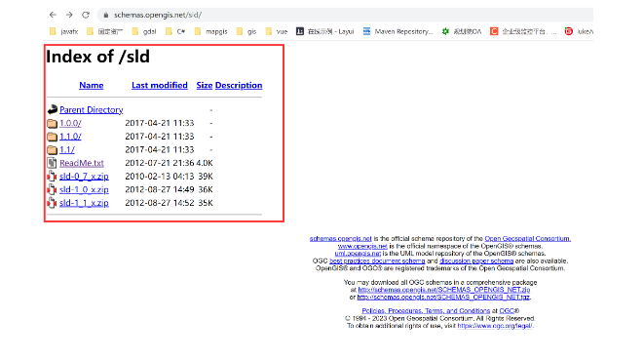Open the best practices document schema link
This screenshot has width=644, height=360.
click(377, 260)
